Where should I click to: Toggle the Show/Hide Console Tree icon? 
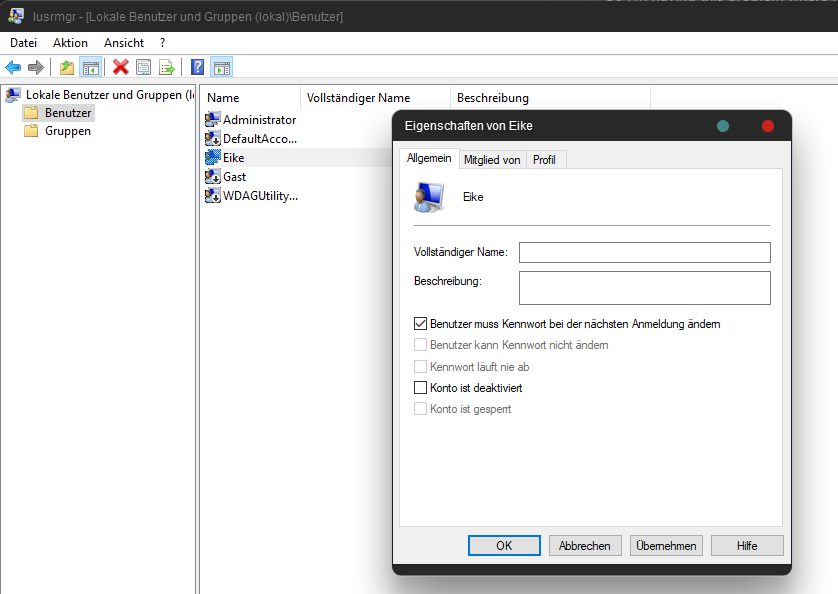coord(90,67)
